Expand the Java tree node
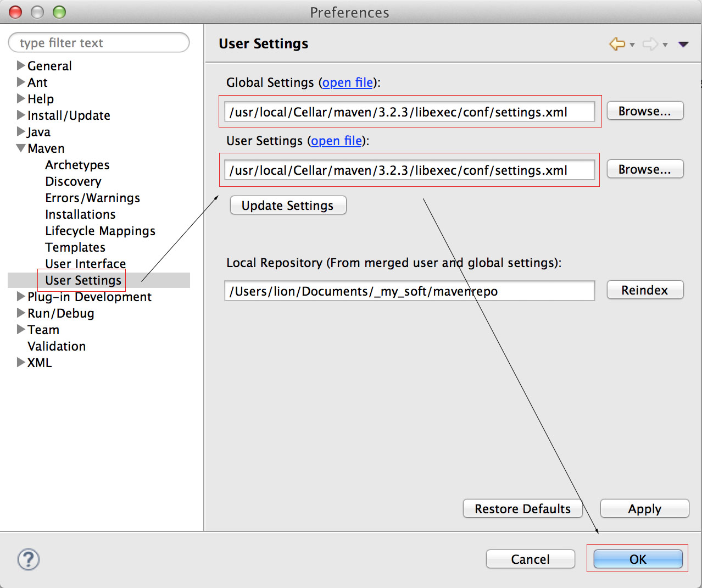The height and width of the screenshot is (588, 702). pyautogui.click(x=21, y=131)
